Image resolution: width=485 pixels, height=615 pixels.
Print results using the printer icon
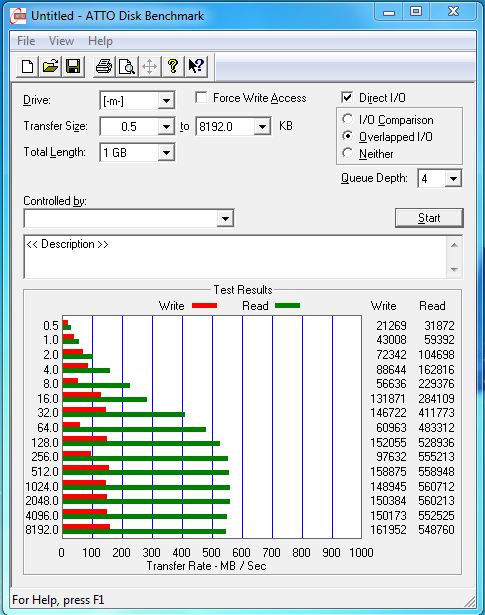(104, 66)
